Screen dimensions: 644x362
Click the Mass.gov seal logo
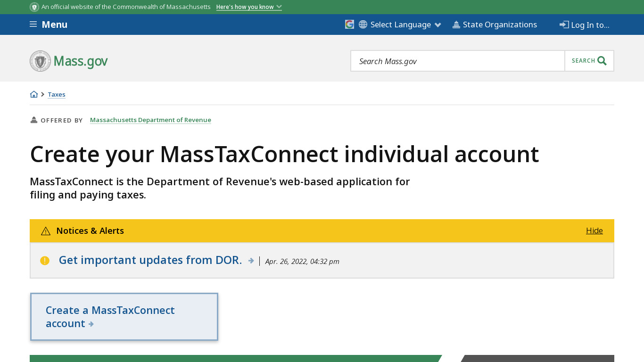point(40,61)
